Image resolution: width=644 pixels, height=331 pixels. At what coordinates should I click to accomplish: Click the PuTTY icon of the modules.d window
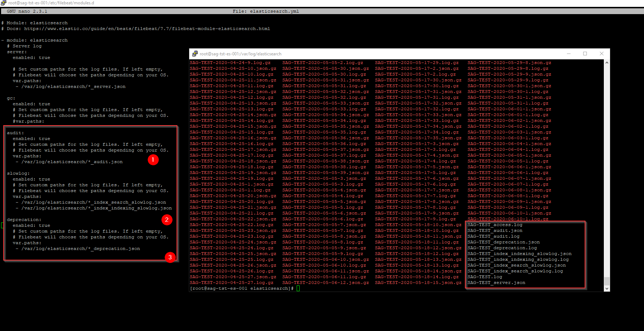pos(4,3)
